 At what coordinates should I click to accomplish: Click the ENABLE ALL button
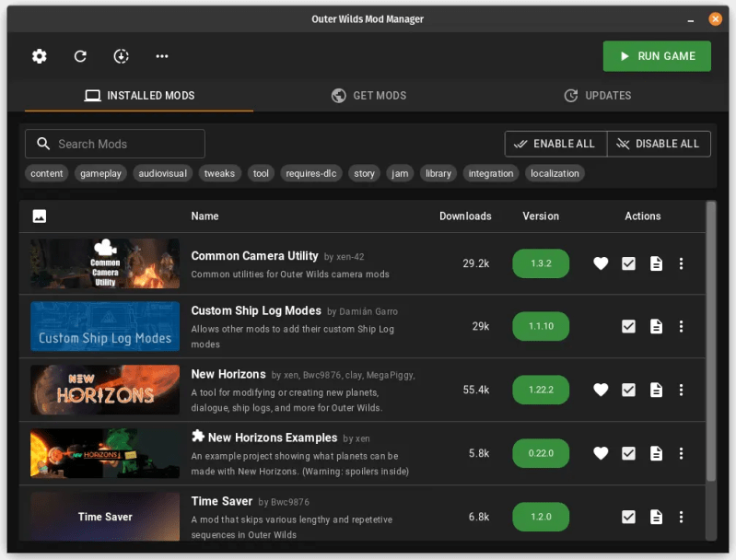(555, 144)
